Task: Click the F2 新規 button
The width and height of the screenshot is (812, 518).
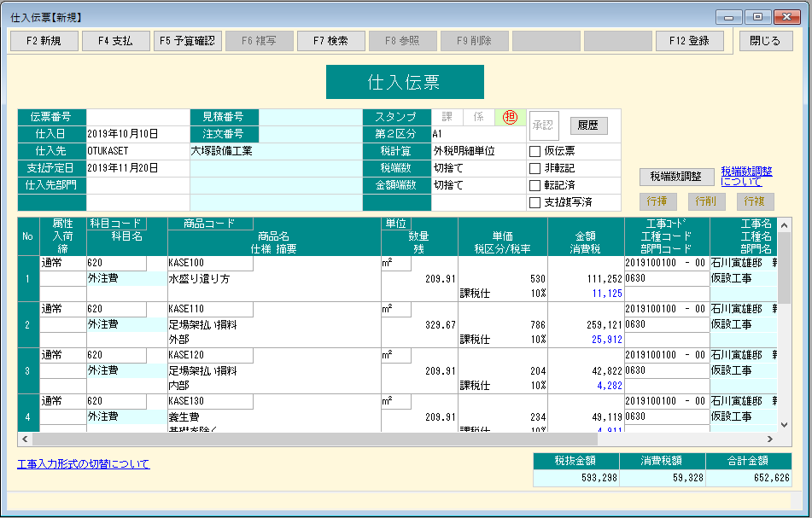Action: pyautogui.click(x=44, y=41)
